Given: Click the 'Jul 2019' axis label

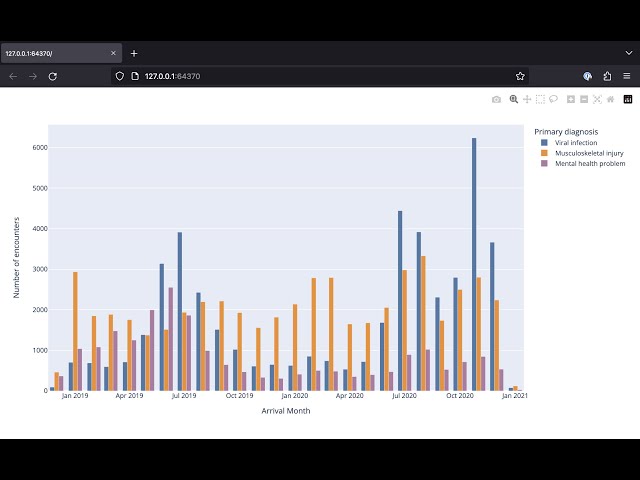Looking at the screenshot, I should point(184,396).
